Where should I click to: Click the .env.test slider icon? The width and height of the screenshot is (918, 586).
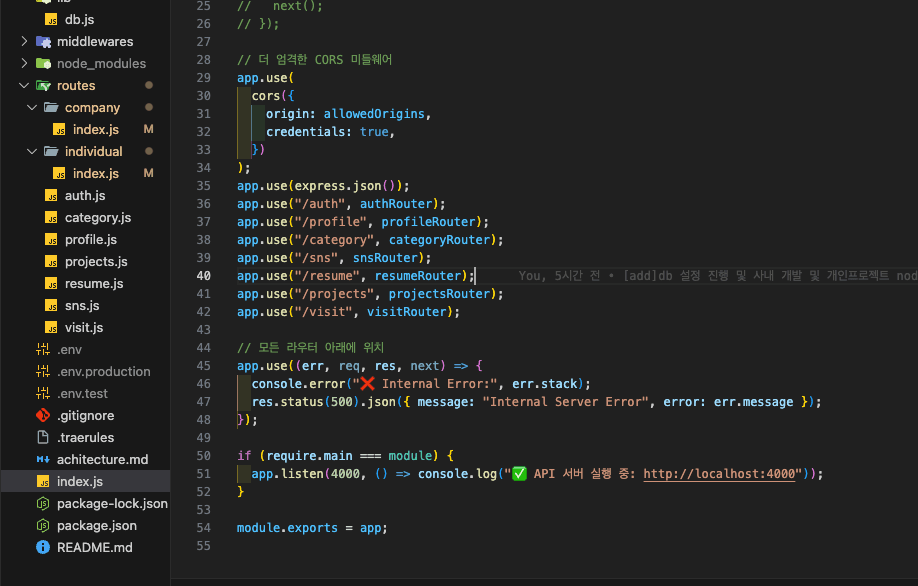click(43, 393)
